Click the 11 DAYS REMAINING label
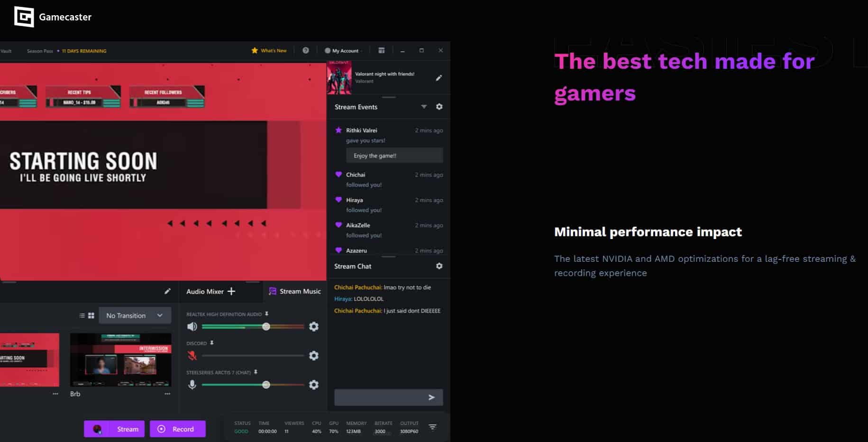Screen dimensions: 868x442 coord(84,51)
